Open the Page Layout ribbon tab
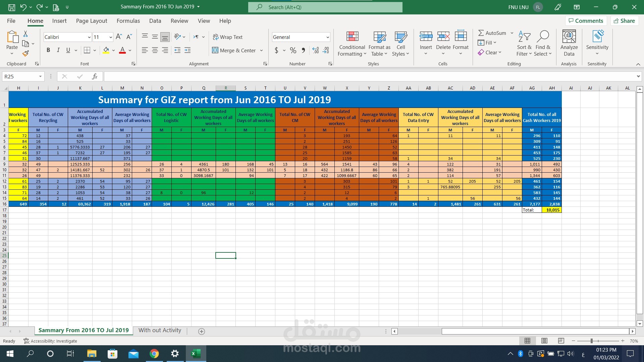 click(x=92, y=21)
